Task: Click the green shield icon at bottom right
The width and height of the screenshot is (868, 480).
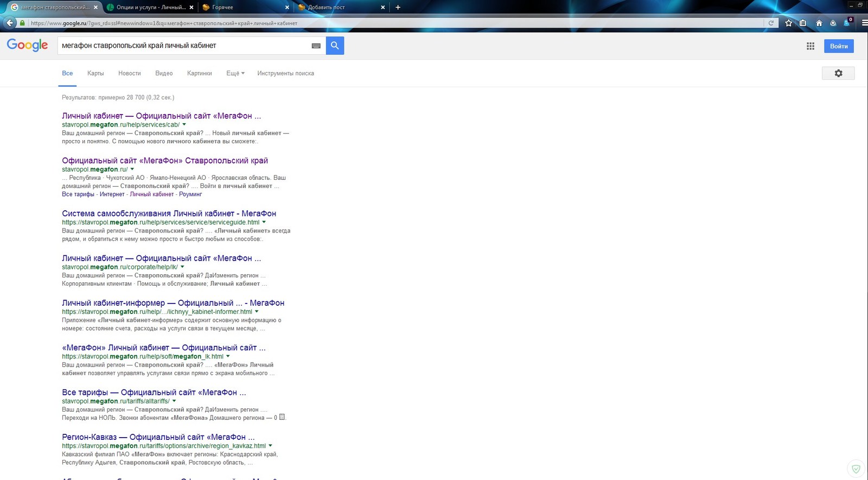Action: click(856, 469)
